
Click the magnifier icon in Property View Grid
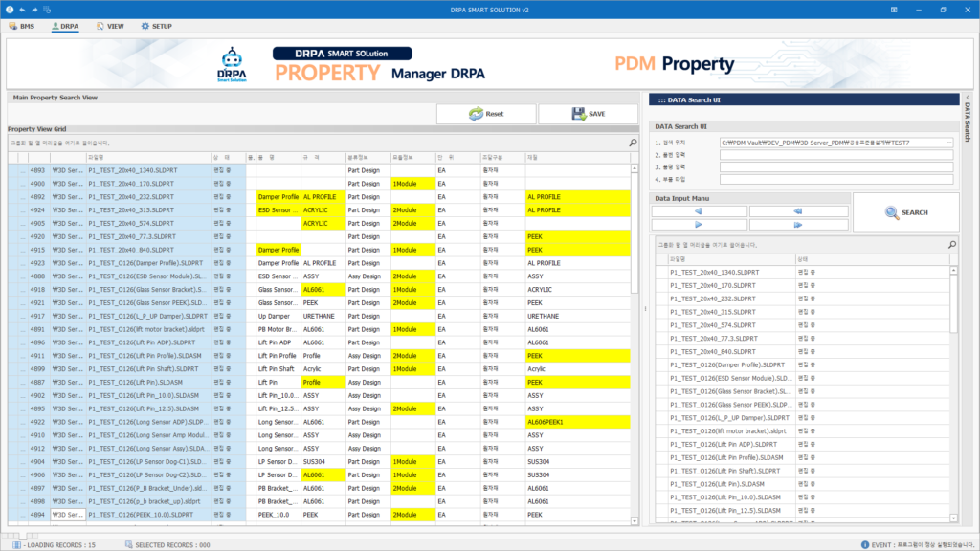[x=633, y=143]
